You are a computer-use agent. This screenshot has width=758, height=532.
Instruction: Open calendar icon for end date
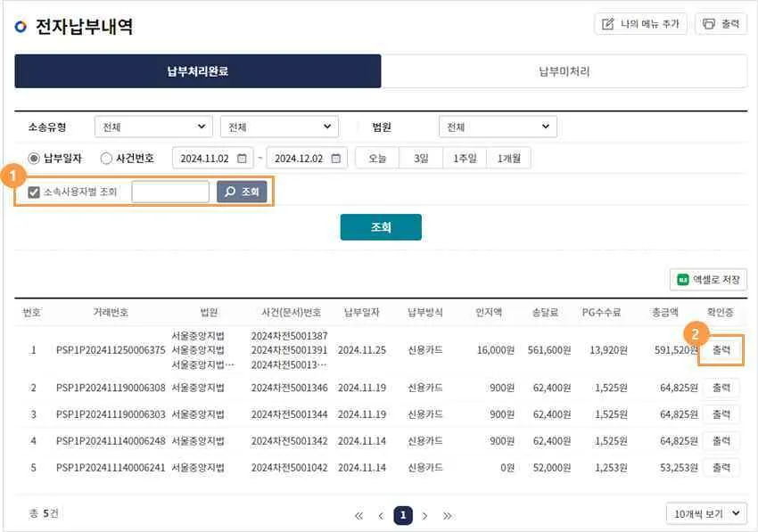click(x=336, y=158)
